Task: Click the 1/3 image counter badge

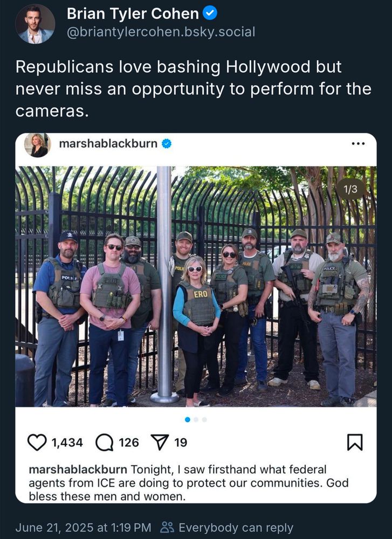Action: coord(350,189)
